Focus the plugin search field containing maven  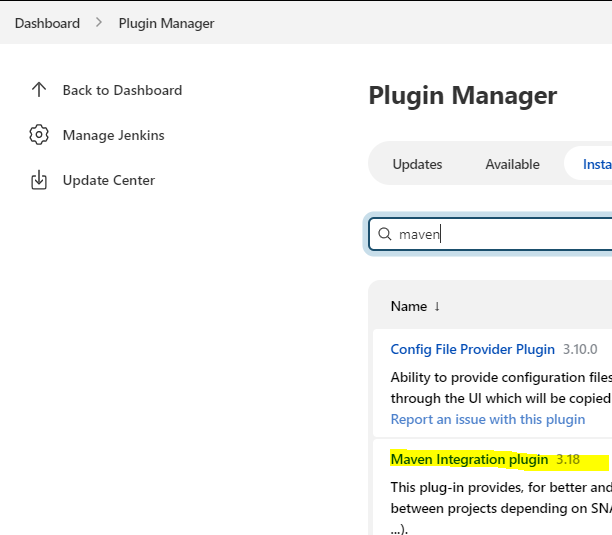click(x=491, y=234)
